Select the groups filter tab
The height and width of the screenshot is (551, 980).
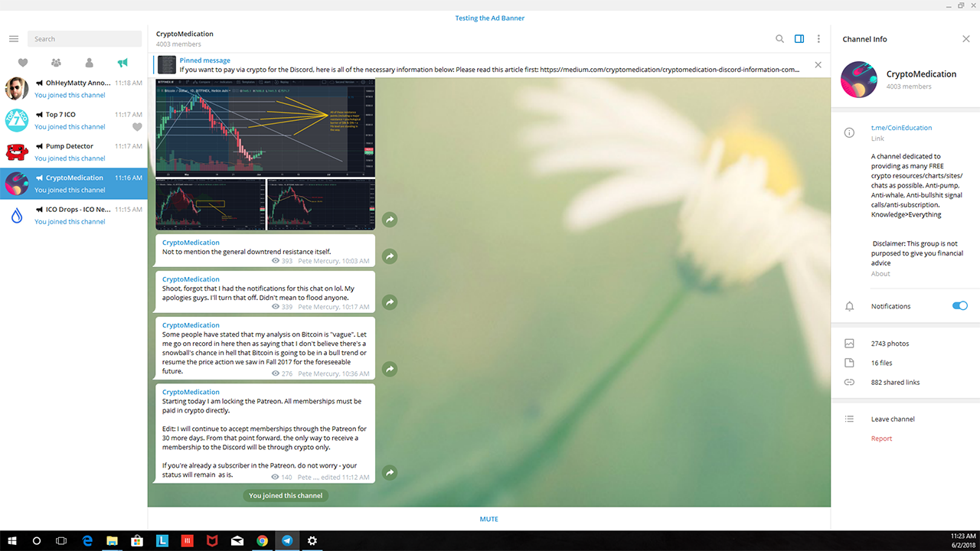56,63
